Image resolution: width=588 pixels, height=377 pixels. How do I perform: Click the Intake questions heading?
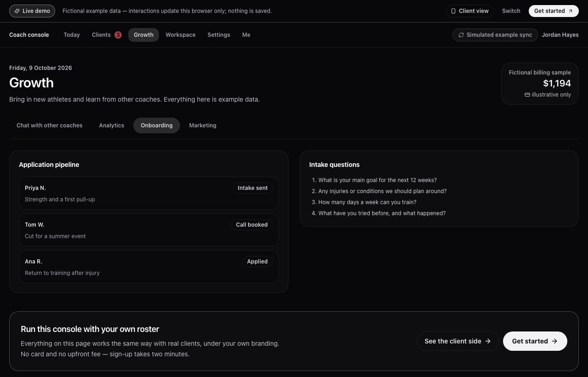334,165
